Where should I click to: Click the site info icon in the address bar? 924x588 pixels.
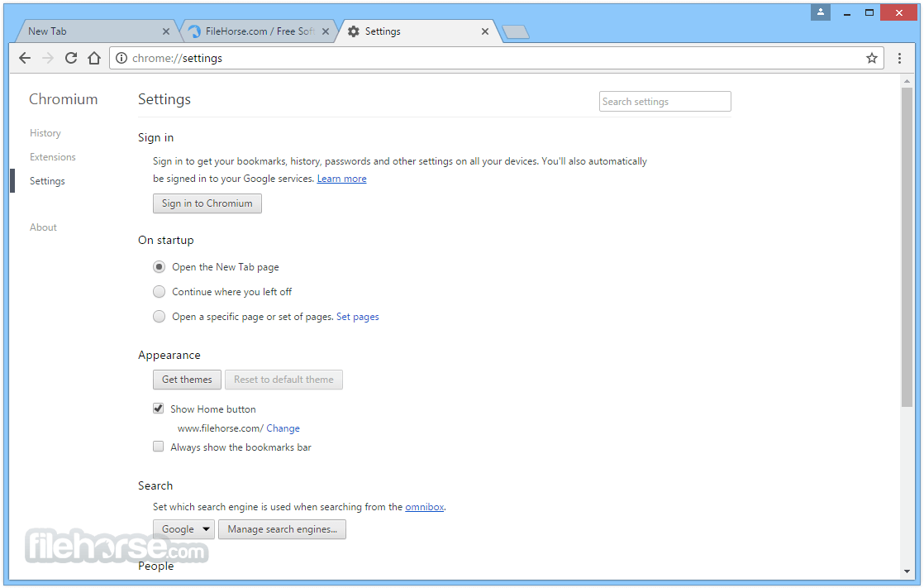pyautogui.click(x=121, y=58)
